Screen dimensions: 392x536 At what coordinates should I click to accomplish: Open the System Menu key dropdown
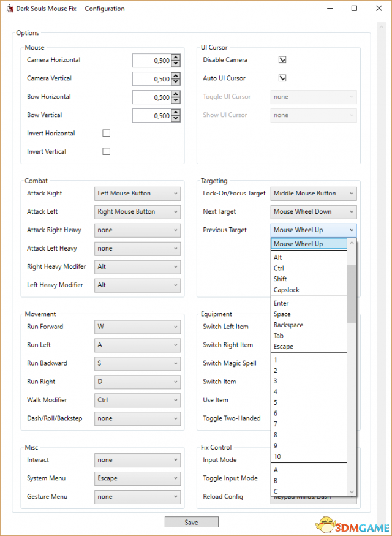(138, 478)
